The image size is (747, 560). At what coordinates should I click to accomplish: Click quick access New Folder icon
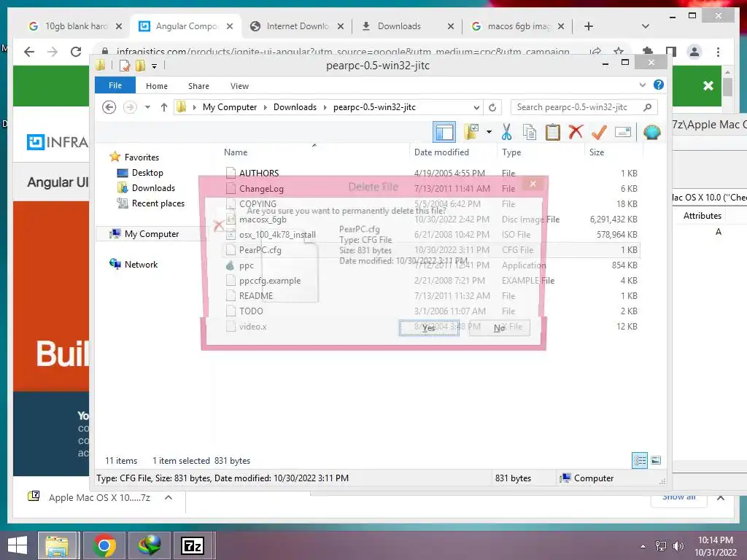(140, 65)
